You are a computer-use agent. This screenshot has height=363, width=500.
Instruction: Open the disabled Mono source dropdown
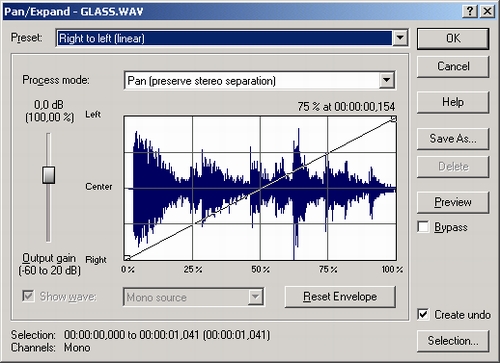[255, 297]
